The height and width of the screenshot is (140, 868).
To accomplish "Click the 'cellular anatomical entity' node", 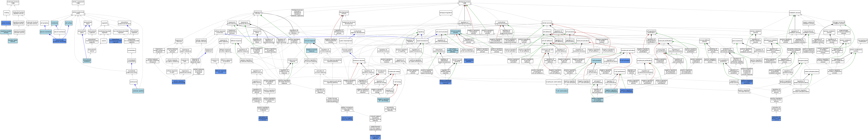I will click(x=78, y=13).
